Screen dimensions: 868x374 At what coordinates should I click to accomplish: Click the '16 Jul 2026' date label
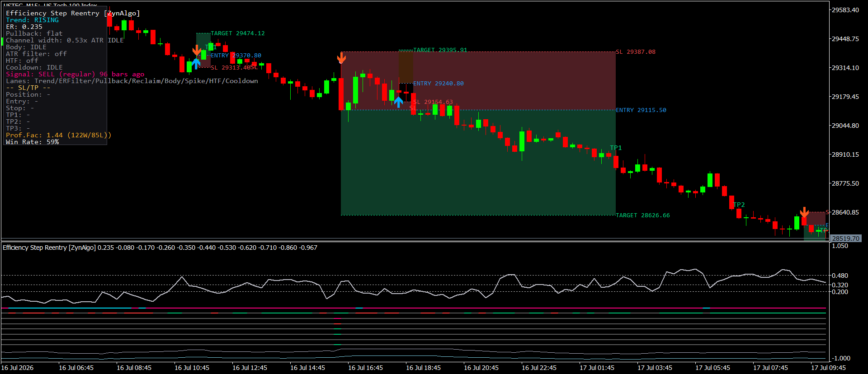click(17, 368)
